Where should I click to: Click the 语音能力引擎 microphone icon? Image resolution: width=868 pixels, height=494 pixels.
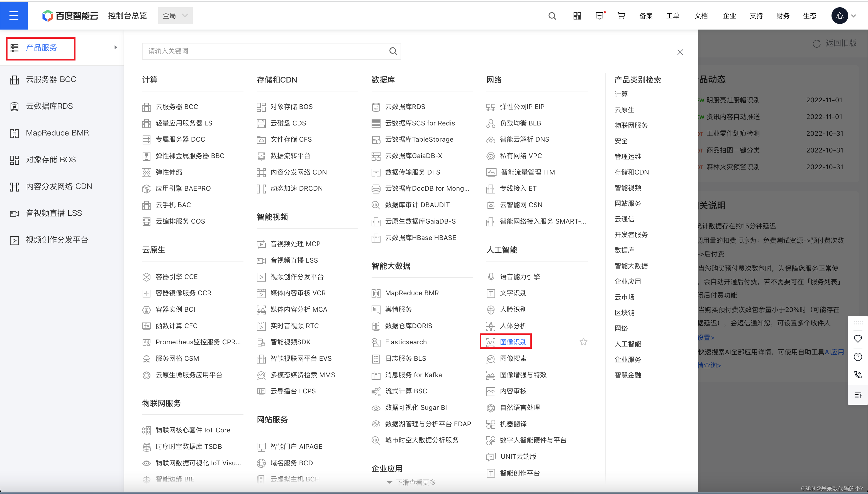click(x=491, y=277)
